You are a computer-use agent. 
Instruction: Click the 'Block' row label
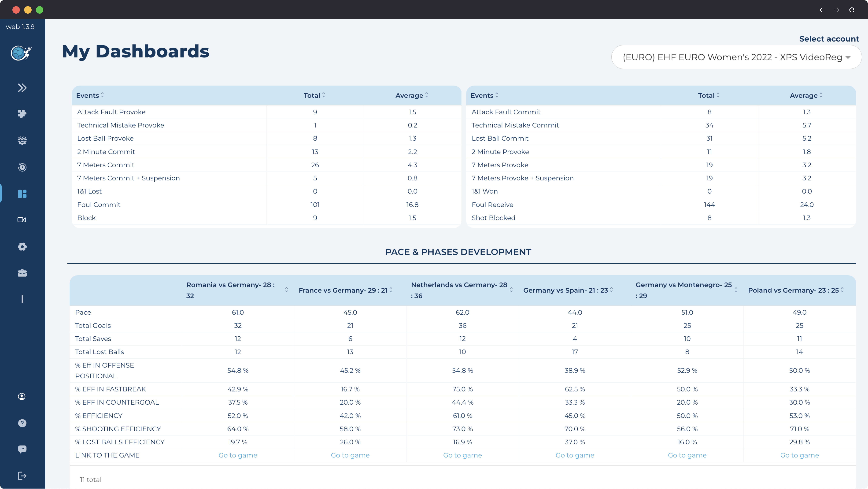[x=86, y=218]
